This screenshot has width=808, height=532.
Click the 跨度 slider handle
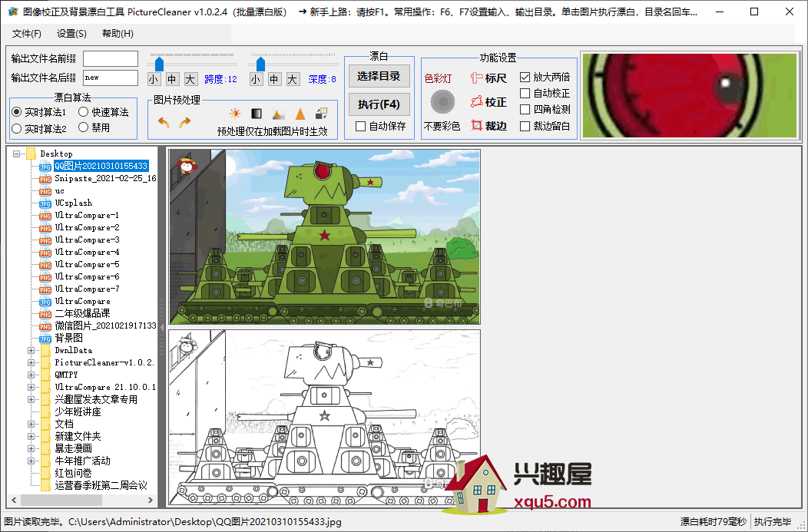159,64
